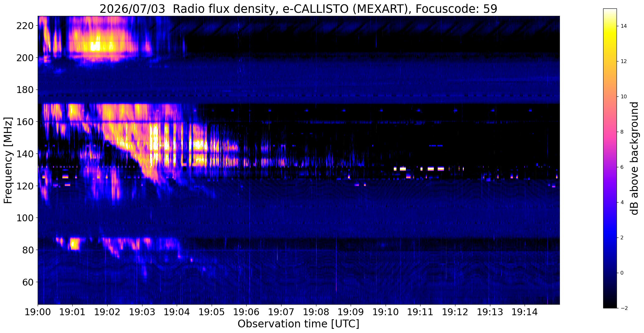Screen dimensions: 644x333
Task: Click the colorbar at the 14 dB tick
Action: (x=610, y=26)
